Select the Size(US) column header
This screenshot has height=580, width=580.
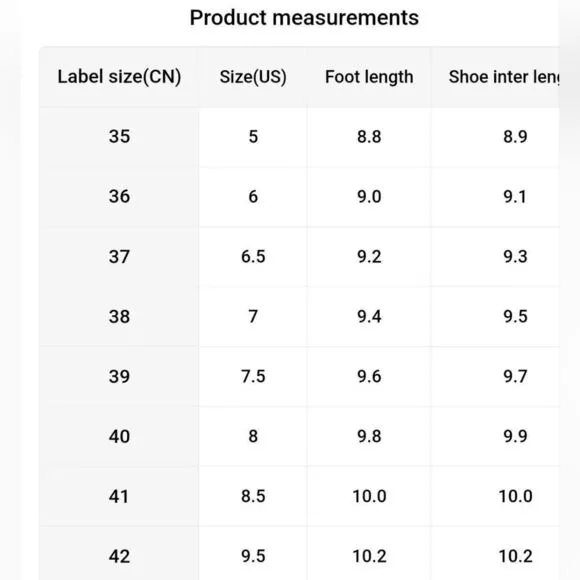coord(253,77)
